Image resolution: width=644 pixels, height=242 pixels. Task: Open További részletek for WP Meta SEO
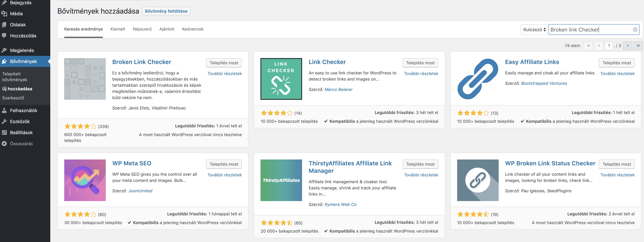point(225,175)
